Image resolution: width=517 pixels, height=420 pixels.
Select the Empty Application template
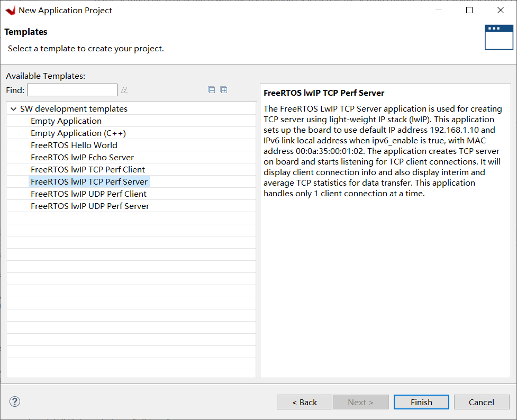[66, 121]
